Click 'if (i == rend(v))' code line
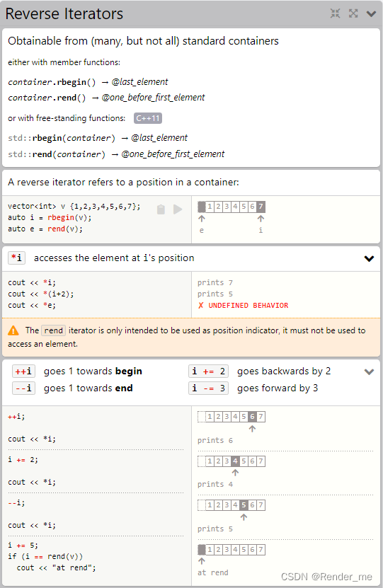The image size is (383, 588). click(45, 556)
